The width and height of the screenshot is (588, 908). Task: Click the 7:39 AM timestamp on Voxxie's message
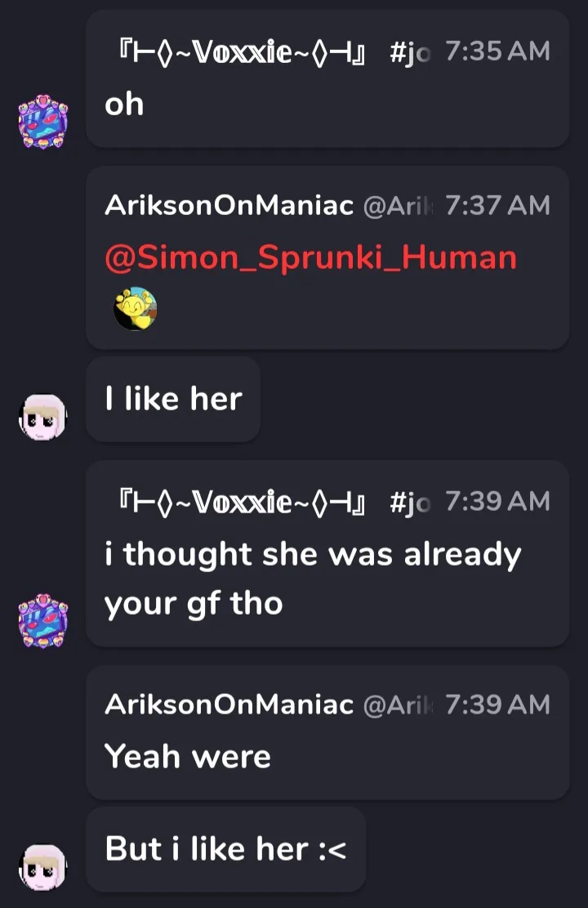click(x=497, y=502)
